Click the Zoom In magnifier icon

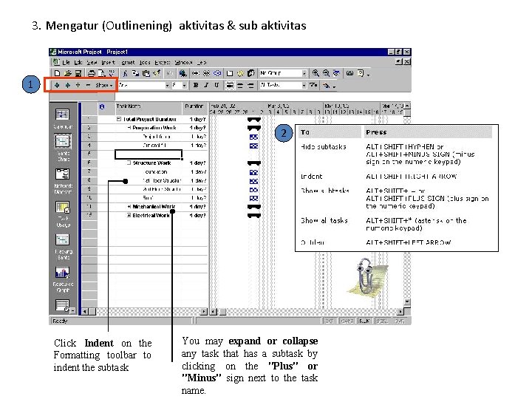[x=316, y=73]
